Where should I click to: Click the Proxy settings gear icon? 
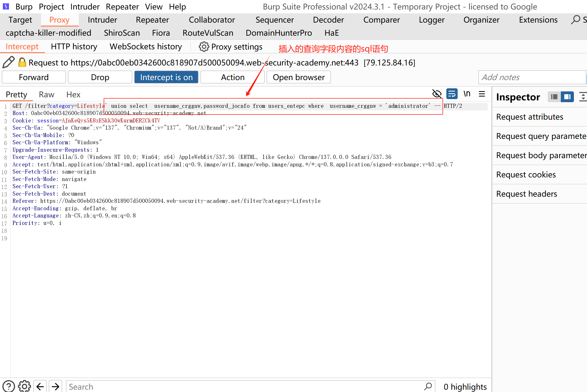pos(204,47)
